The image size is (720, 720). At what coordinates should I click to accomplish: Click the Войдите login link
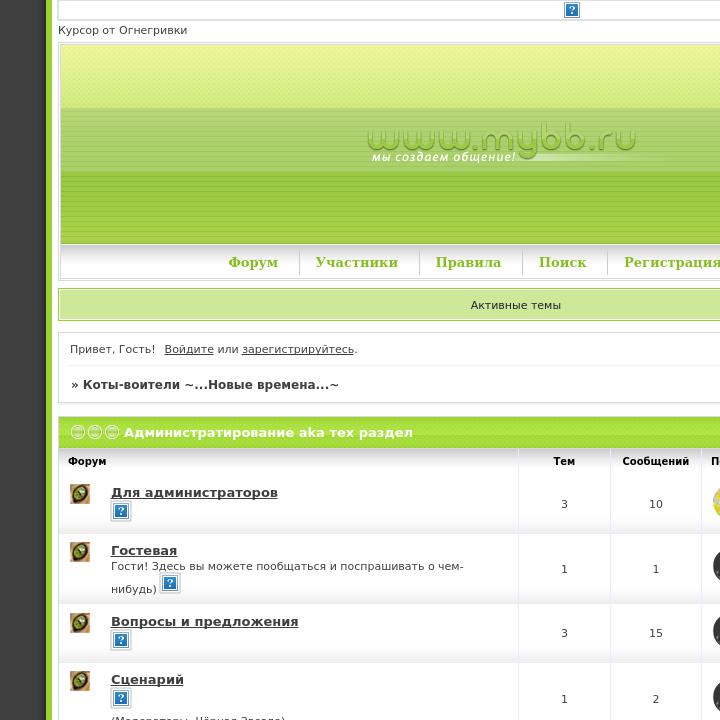(189, 349)
